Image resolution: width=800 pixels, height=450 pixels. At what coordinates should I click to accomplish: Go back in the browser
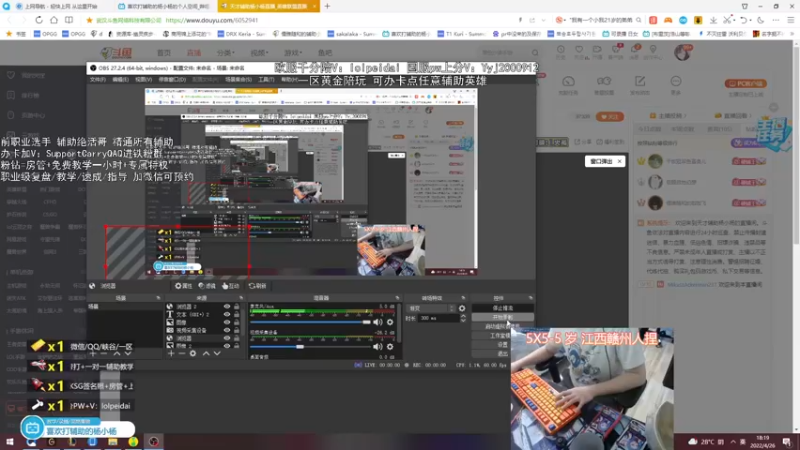point(9,20)
